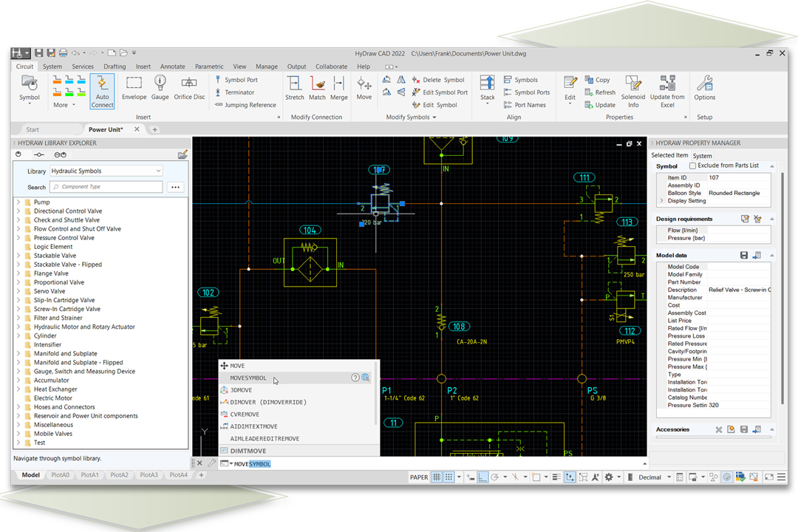Open the System ribbon tab
Image resolution: width=798 pixels, height=532 pixels.
[x=52, y=66]
